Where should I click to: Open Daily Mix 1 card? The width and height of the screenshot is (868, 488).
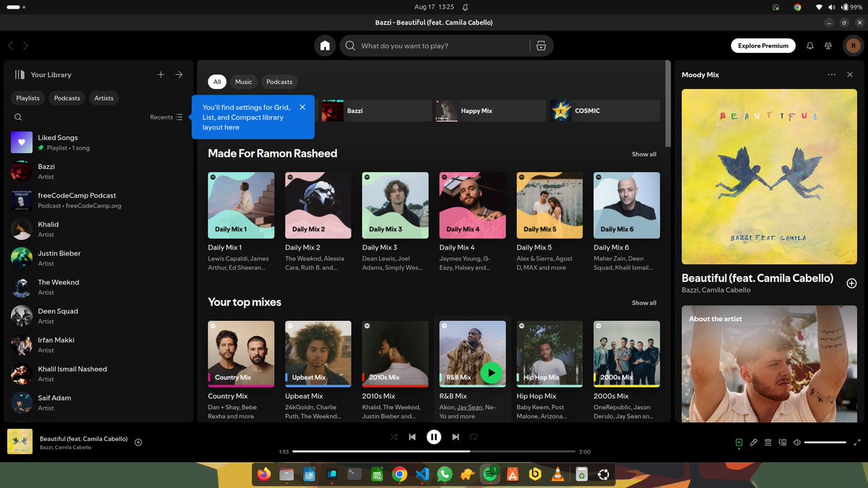click(x=241, y=222)
